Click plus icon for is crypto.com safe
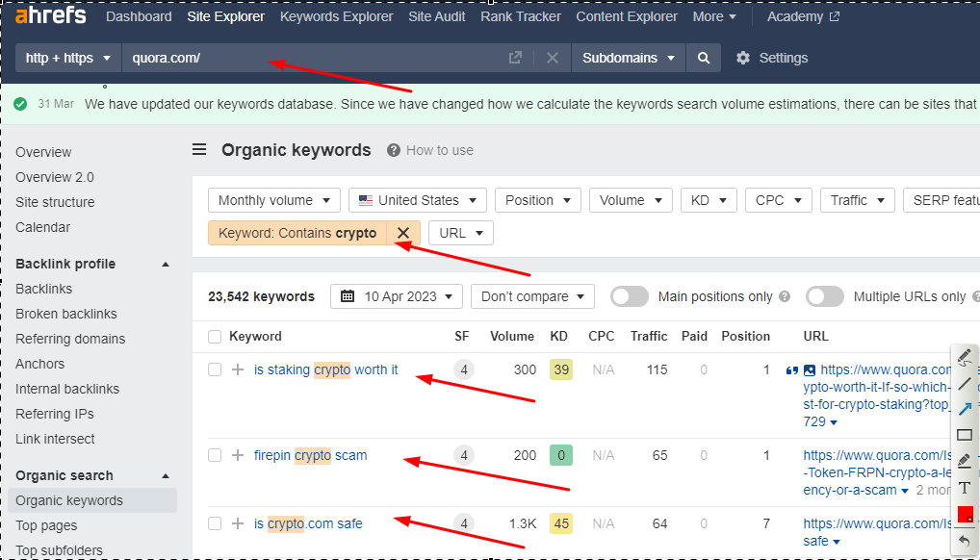The image size is (980, 560). coord(238,523)
